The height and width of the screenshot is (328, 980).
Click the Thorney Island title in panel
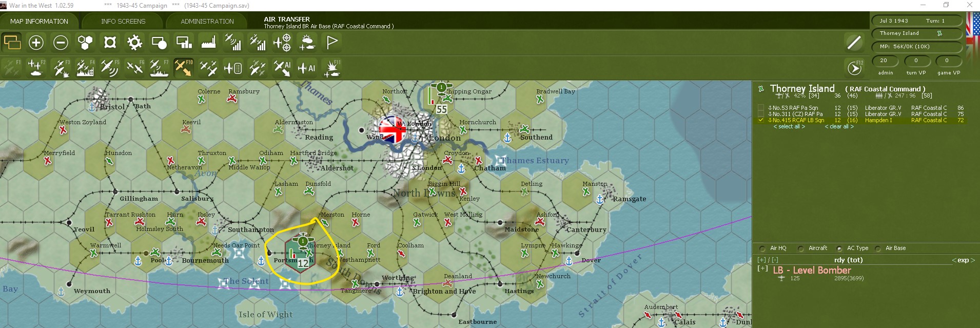tap(802, 88)
